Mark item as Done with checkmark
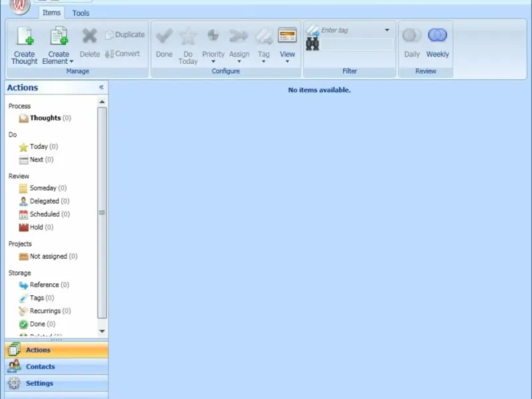The width and height of the screenshot is (532, 399). (x=164, y=43)
